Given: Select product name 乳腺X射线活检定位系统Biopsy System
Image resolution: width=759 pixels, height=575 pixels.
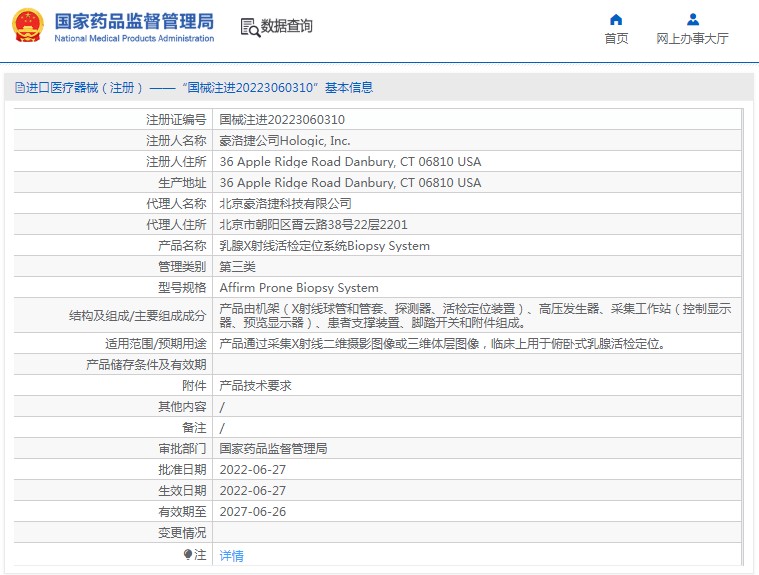Looking at the screenshot, I should tap(324, 246).
